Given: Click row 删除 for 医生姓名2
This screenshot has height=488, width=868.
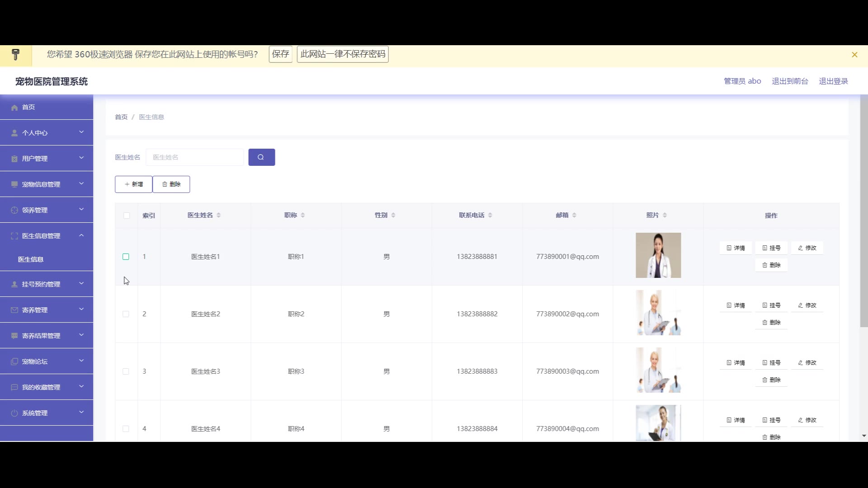Looking at the screenshot, I should (771, 323).
